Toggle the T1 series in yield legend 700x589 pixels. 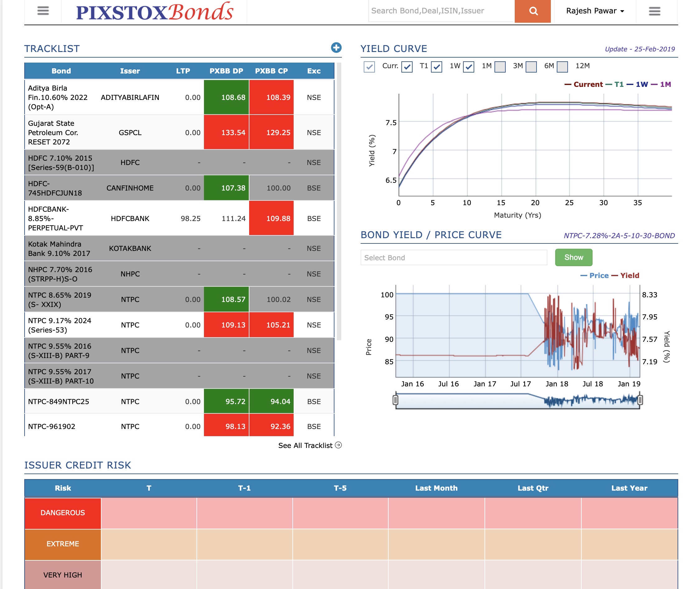click(x=614, y=84)
